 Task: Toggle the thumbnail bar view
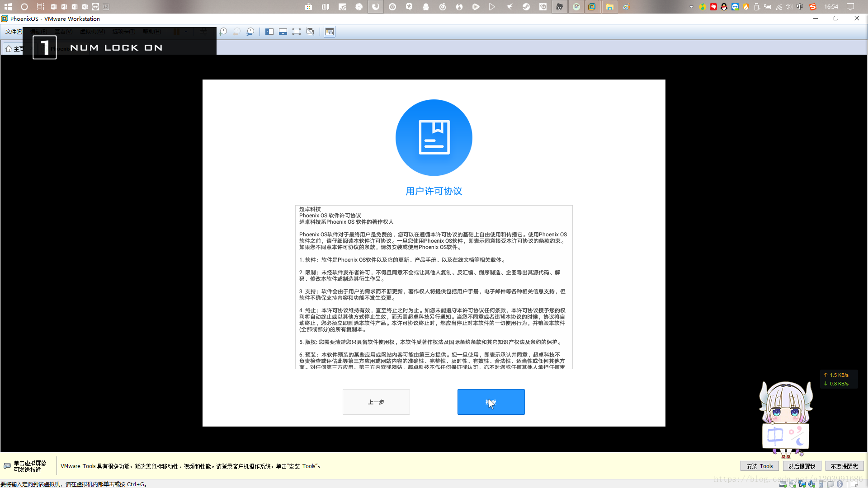coord(283,32)
